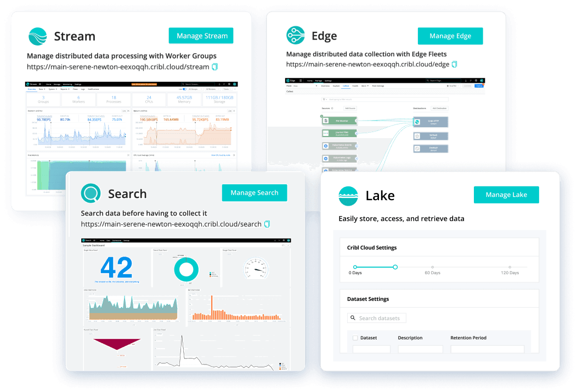Click the user avatar in Search preview

coord(288,241)
